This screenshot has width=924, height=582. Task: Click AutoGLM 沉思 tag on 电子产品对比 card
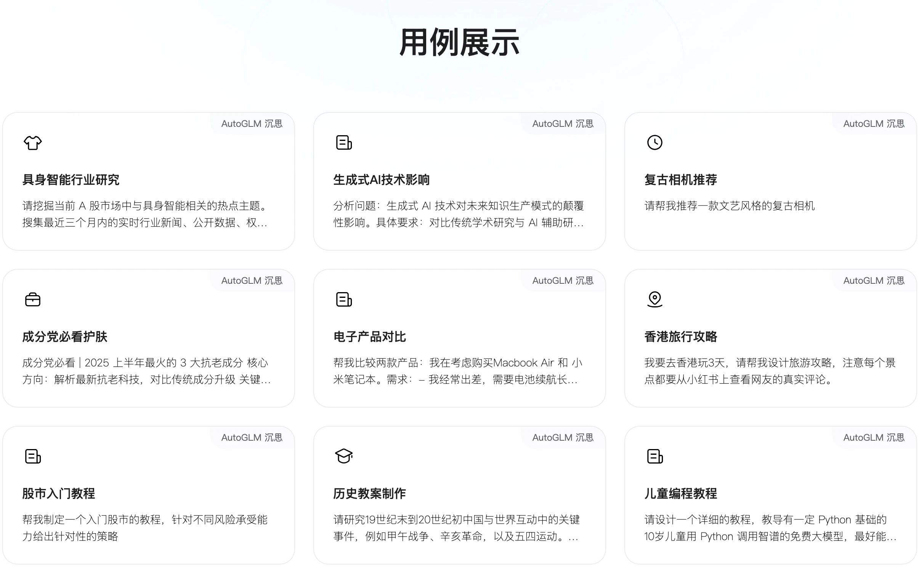pyautogui.click(x=563, y=280)
